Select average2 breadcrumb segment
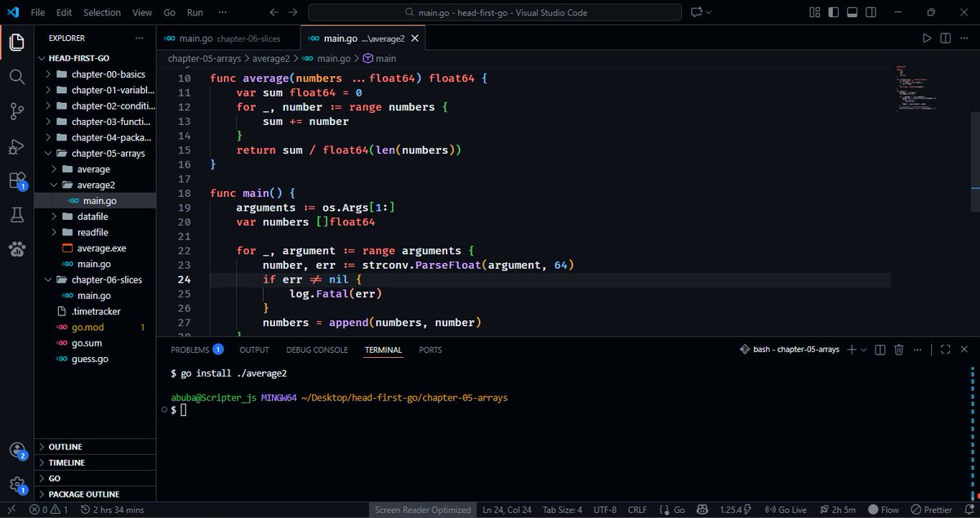The image size is (980, 518). (271, 59)
